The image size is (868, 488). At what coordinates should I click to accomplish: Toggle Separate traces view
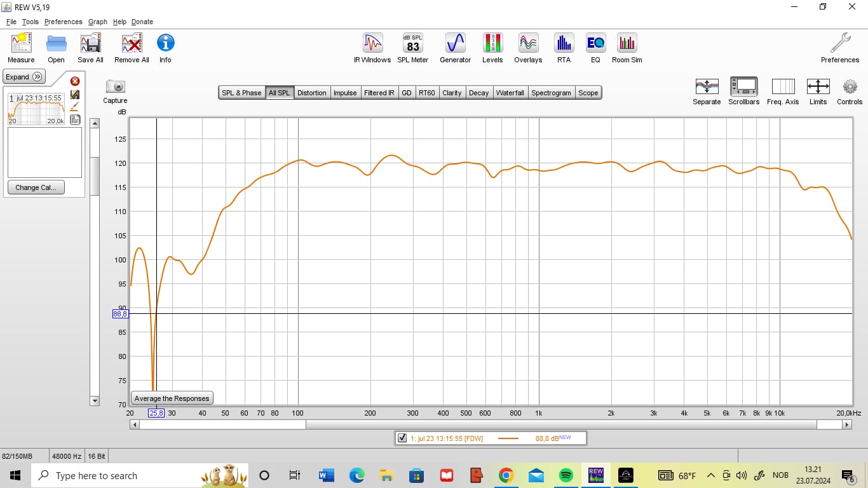tap(707, 87)
